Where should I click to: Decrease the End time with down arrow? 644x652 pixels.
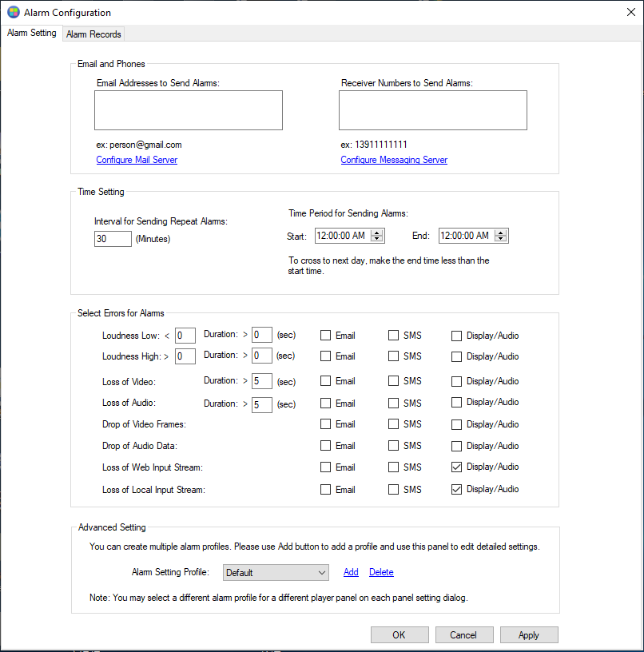(500, 239)
